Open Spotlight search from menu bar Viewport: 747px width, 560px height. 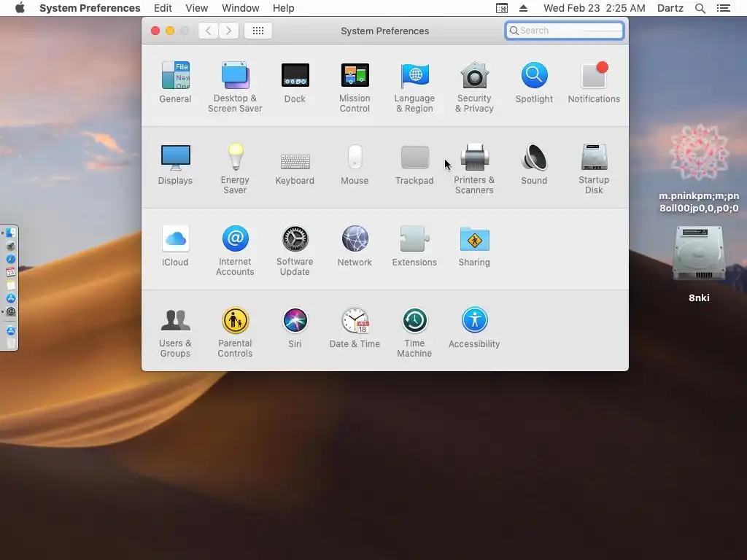point(700,8)
